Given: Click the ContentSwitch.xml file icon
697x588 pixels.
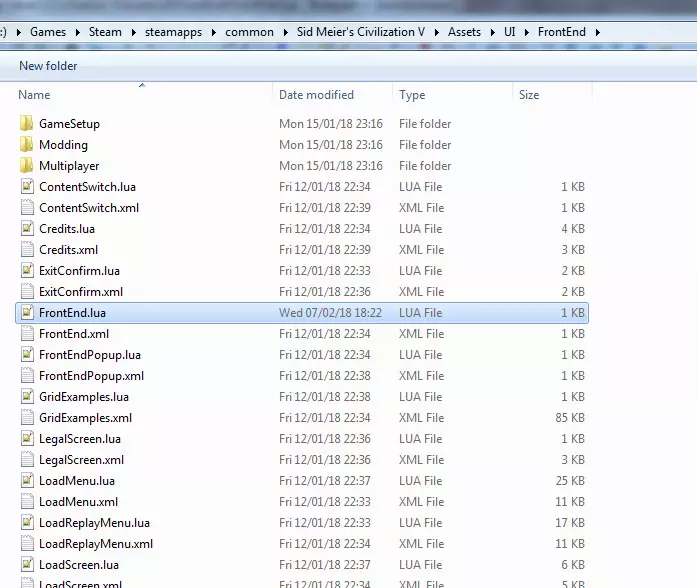Looking at the screenshot, I should tap(27, 208).
